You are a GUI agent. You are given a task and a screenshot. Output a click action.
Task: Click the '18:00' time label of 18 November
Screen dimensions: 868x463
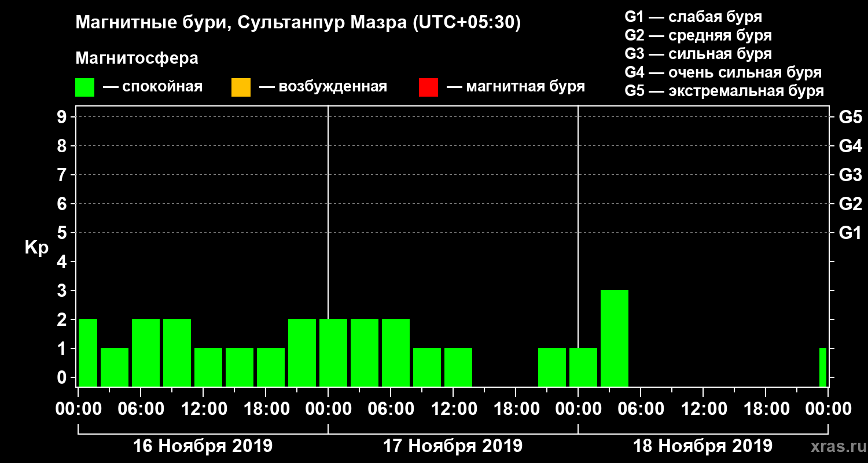click(x=766, y=409)
